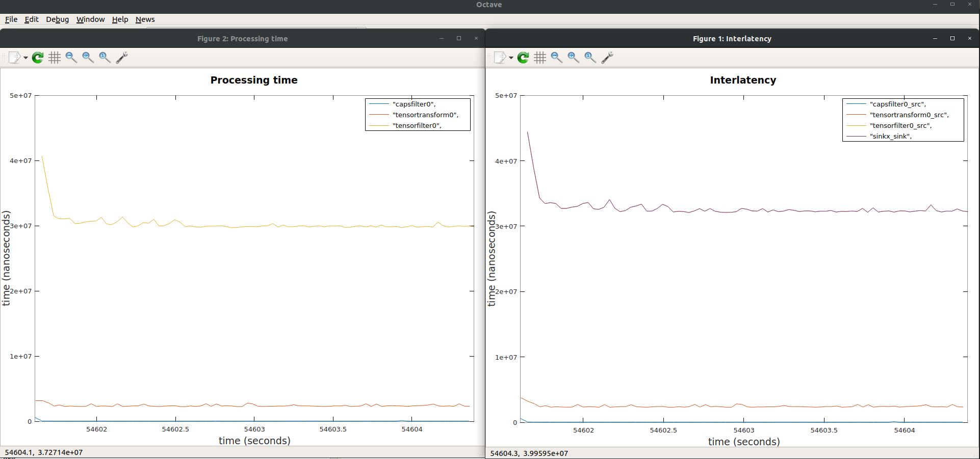Click the export icon in the Figure 1 toolbar
The image size is (980, 459).
click(500, 58)
